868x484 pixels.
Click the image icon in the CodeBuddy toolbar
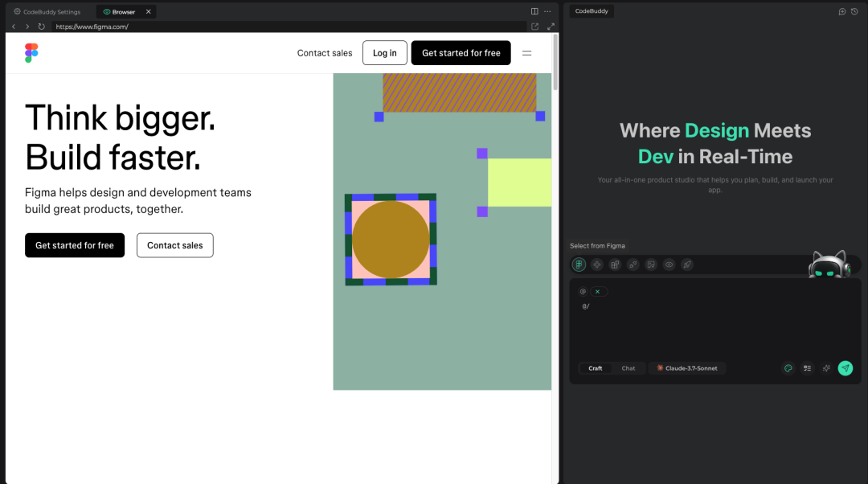click(x=651, y=265)
